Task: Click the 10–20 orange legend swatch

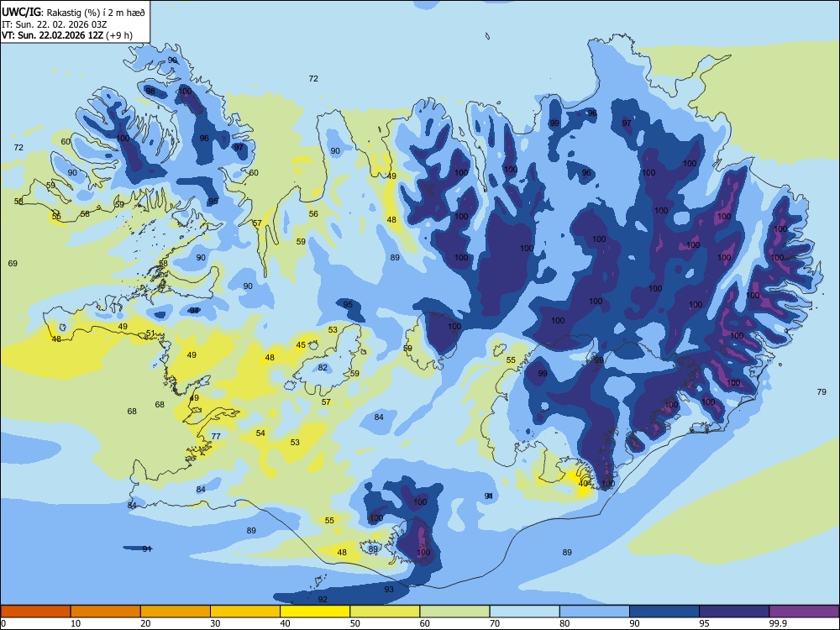Action: tap(106, 612)
